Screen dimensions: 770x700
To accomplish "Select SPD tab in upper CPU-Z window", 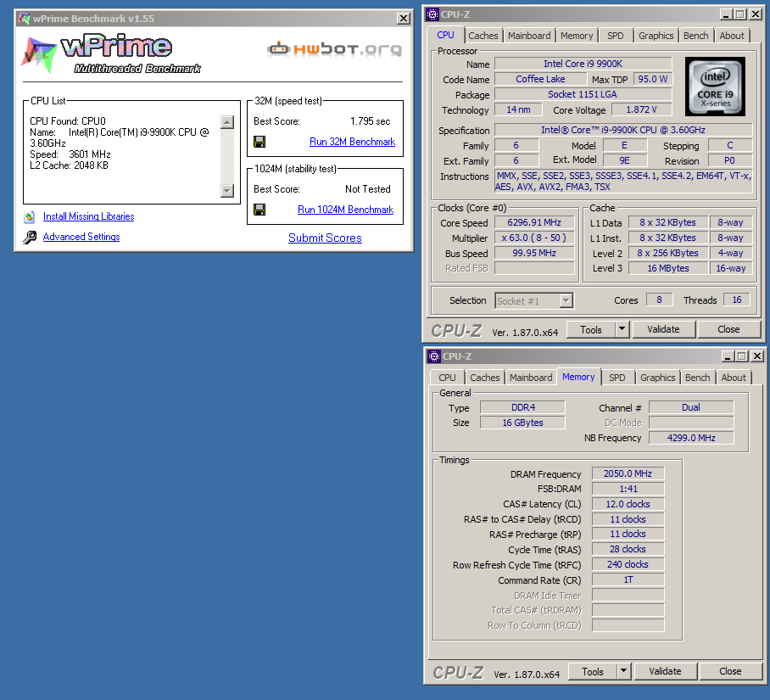I will [615, 36].
